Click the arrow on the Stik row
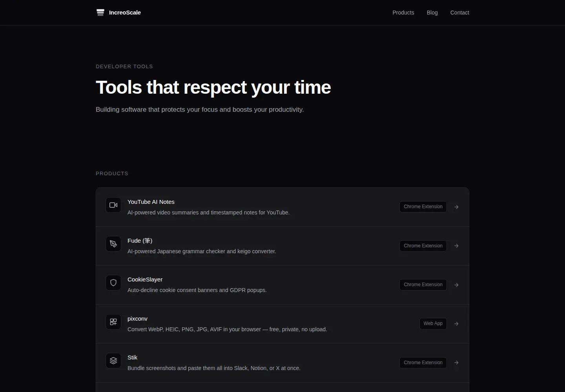This screenshot has height=392, width=565. (x=456, y=363)
